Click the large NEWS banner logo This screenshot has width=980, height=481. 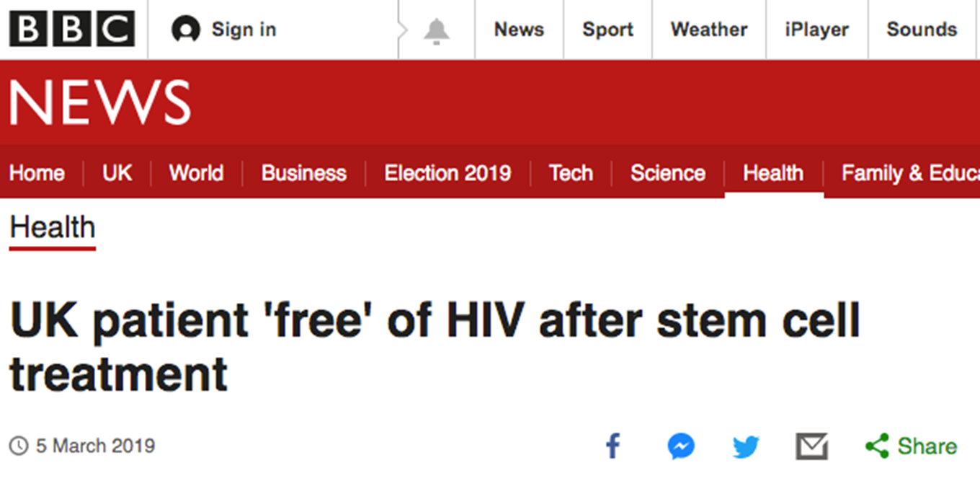tap(99, 102)
